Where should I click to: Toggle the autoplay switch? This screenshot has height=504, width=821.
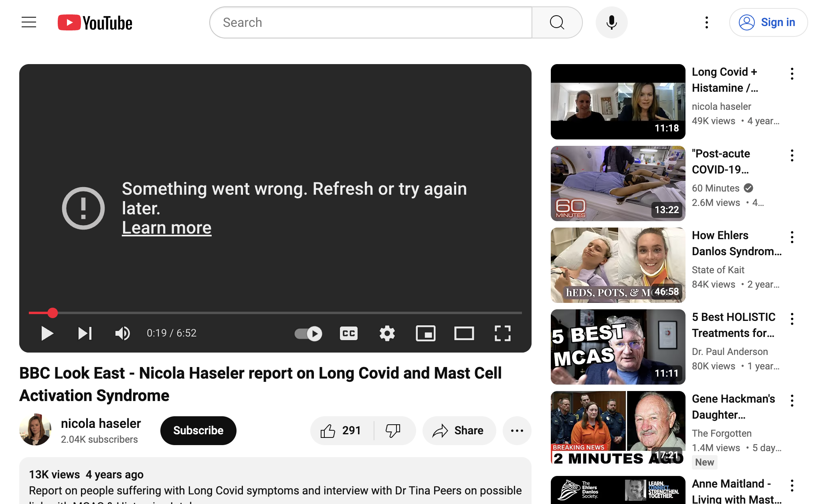coord(308,333)
